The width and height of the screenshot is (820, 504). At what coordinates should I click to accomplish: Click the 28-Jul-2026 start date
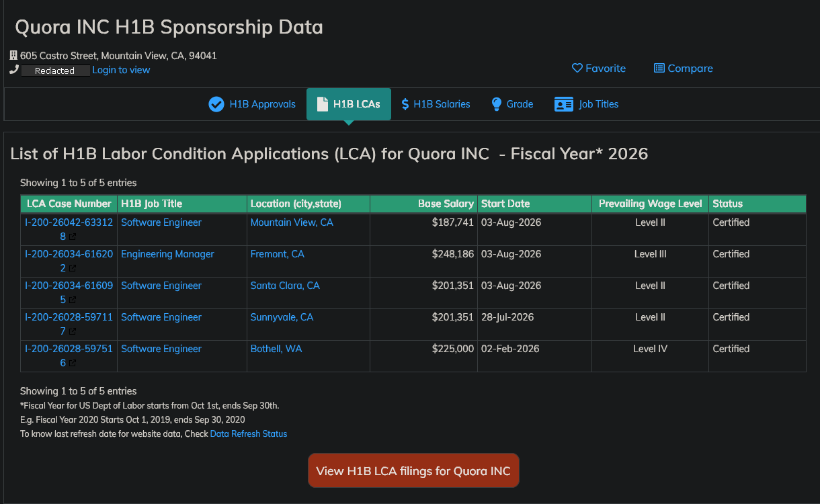507,317
